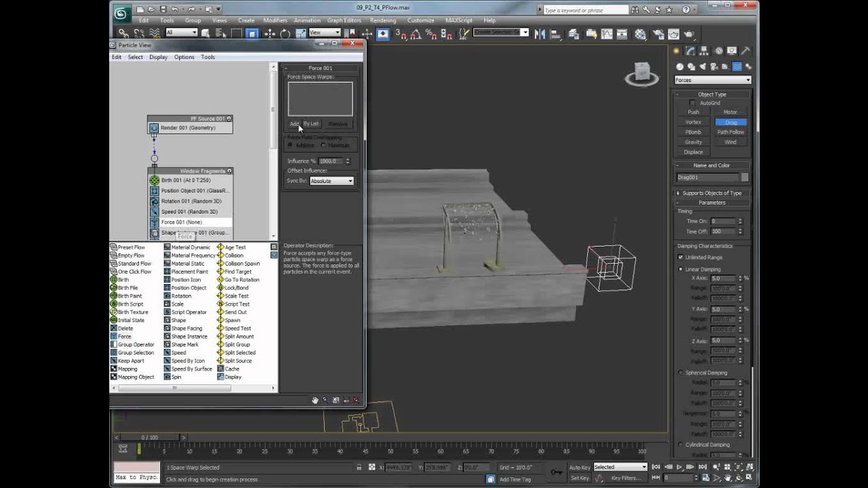Switch to the Create command panel
Image resolution: width=868 pixels, height=488 pixels.
pyautogui.click(x=677, y=51)
